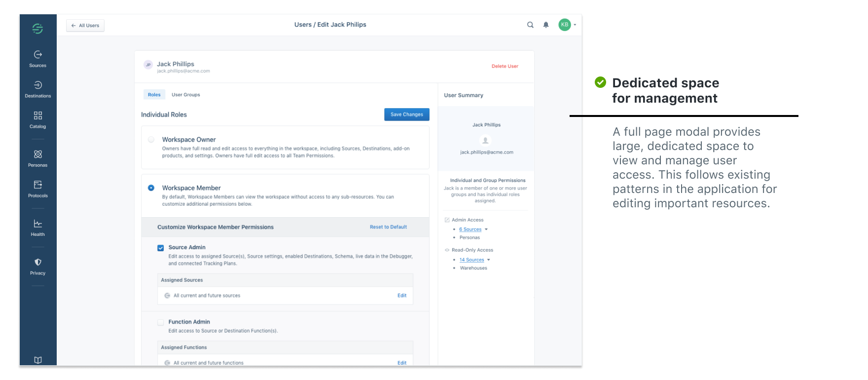Viewport: 868px width, 380px height.
Task: Go back to All Users
Action: click(x=85, y=26)
